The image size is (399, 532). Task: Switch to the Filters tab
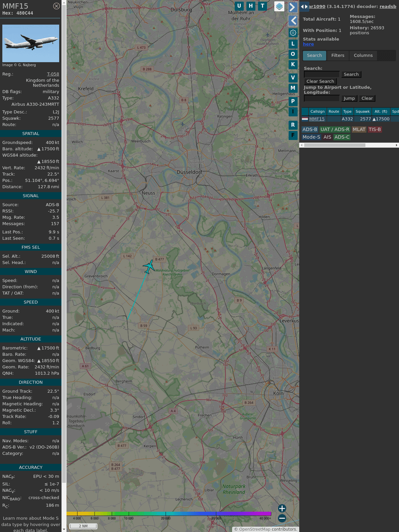pyautogui.click(x=337, y=56)
